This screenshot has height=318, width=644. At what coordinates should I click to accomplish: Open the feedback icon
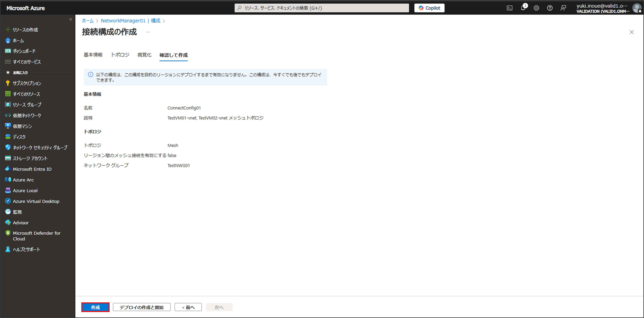[563, 8]
